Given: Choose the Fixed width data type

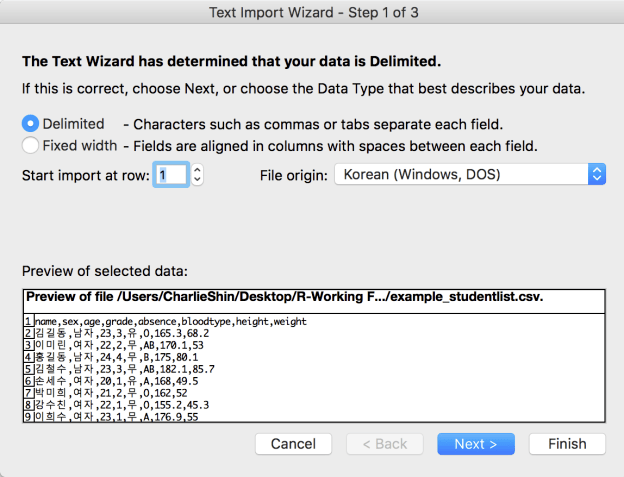Looking at the screenshot, I should click(x=30, y=146).
